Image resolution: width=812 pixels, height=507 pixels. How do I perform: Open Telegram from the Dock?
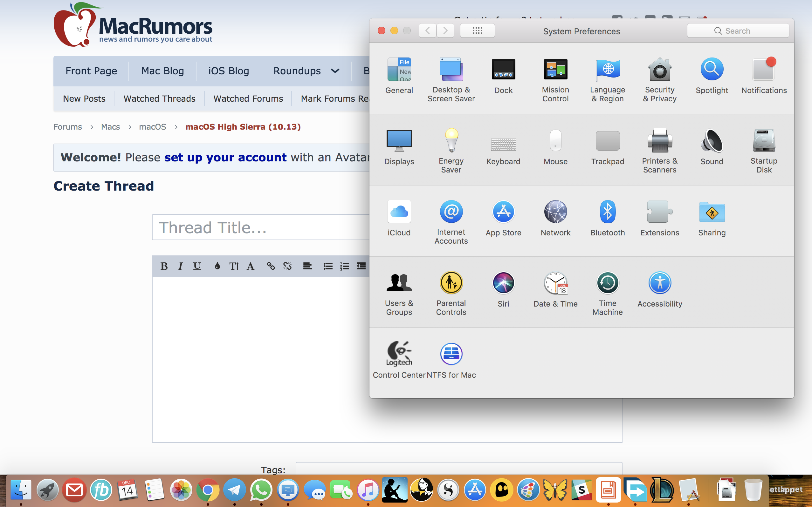coord(235,490)
